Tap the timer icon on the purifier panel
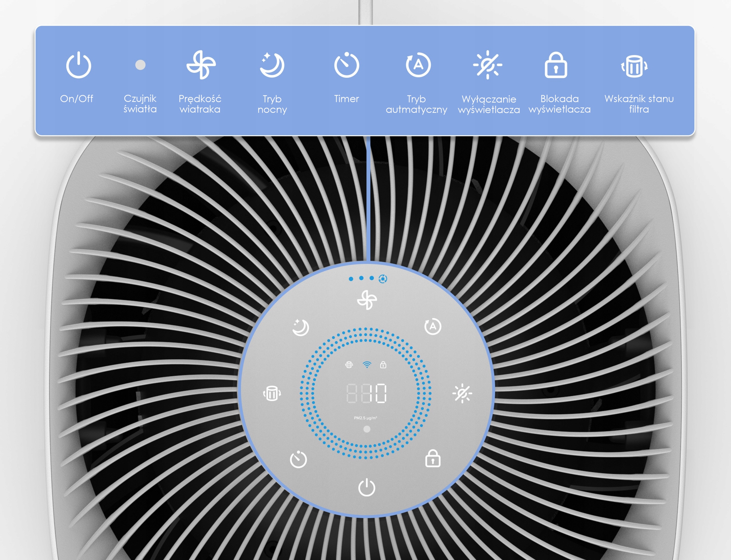The height and width of the screenshot is (560, 731). point(298,460)
